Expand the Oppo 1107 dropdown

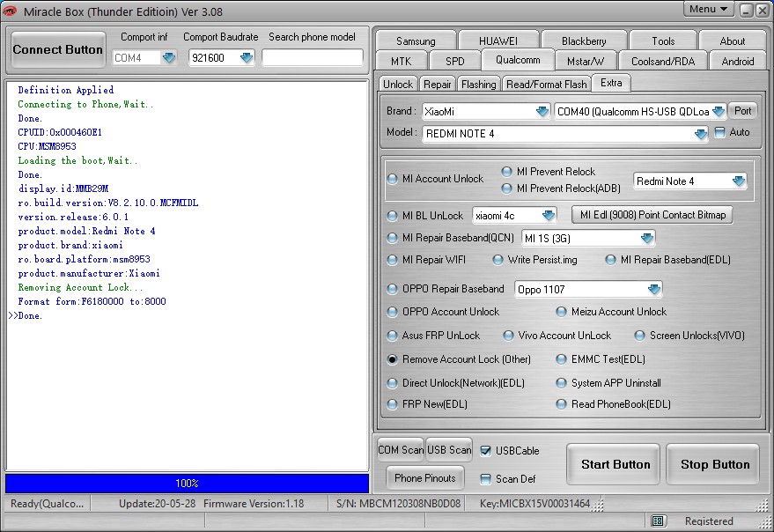[x=654, y=289]
